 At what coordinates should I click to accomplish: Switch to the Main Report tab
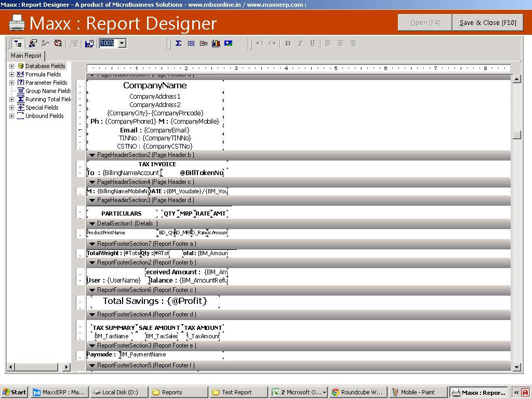tap(26, 56)
